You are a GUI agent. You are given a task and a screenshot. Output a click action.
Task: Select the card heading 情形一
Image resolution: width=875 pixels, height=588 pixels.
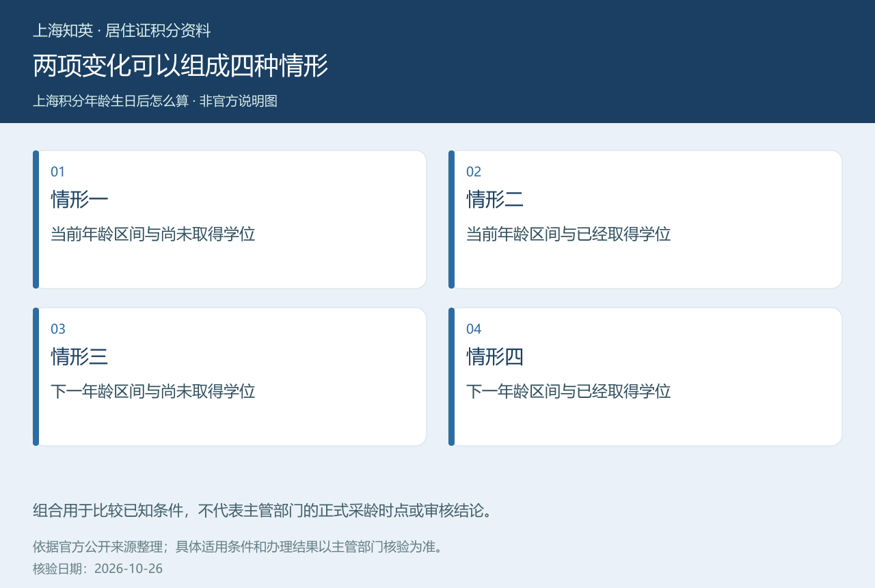(79, 200)
